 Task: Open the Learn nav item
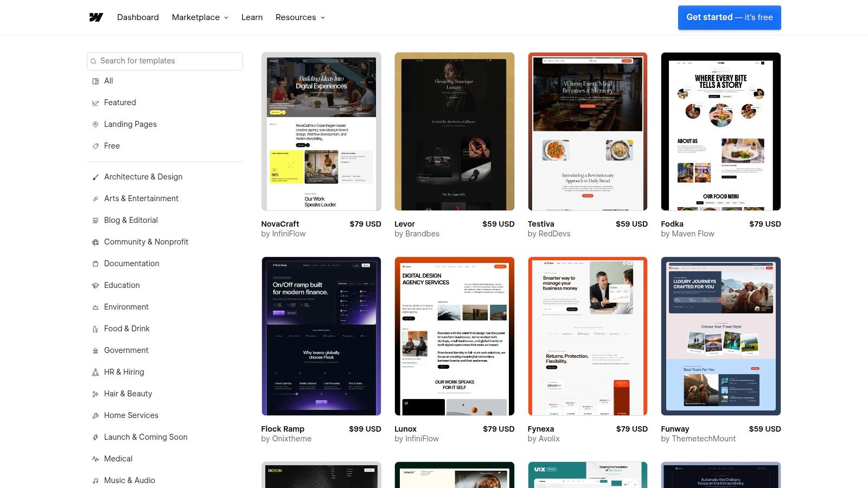click(252, 17)
